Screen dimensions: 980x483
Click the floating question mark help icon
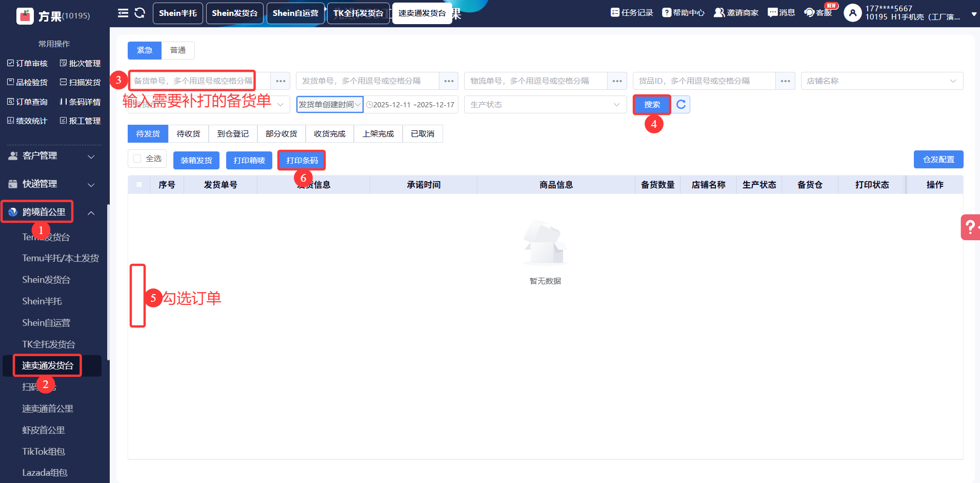[x=970, y=227]
